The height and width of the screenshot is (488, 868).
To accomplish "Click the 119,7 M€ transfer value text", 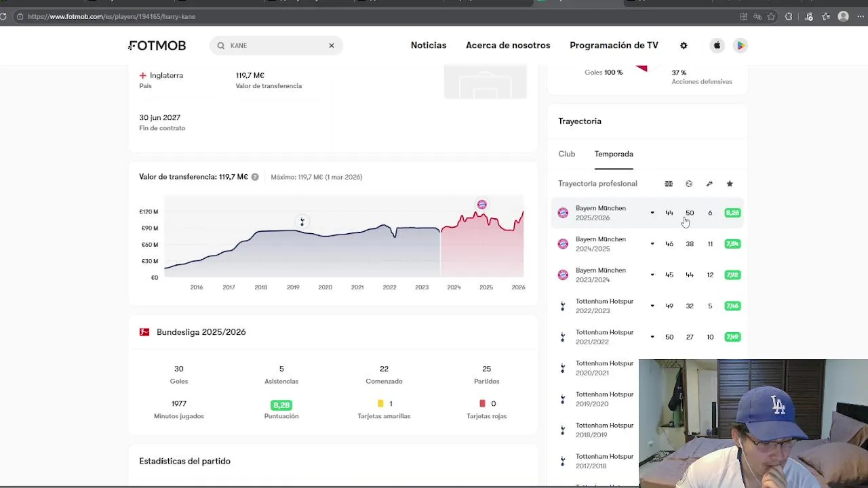I will 250,75.
